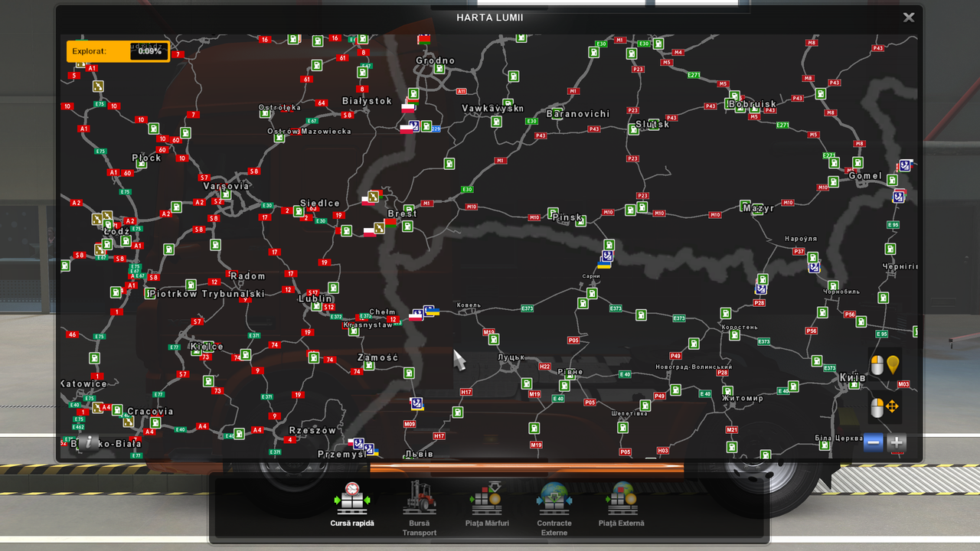Select gas station inside Varsovia

(x=224, y=195)
